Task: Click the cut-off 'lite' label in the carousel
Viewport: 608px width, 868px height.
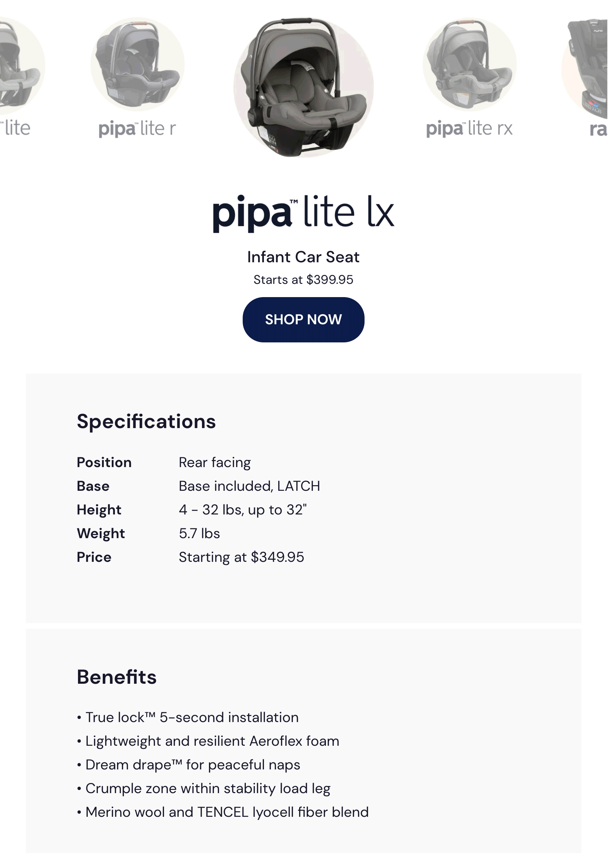Action: tap(17, 128)
